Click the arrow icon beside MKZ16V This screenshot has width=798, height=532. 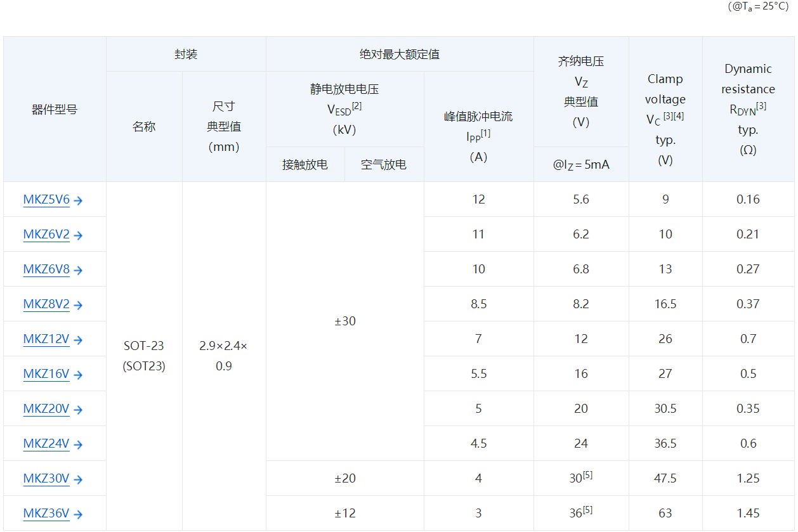[x=78, y=375]
